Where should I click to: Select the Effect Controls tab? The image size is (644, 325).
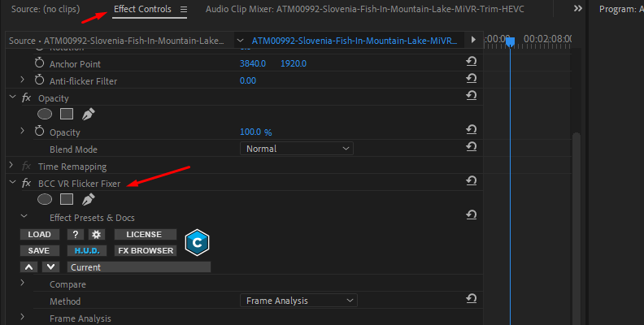tap(142, 9)
